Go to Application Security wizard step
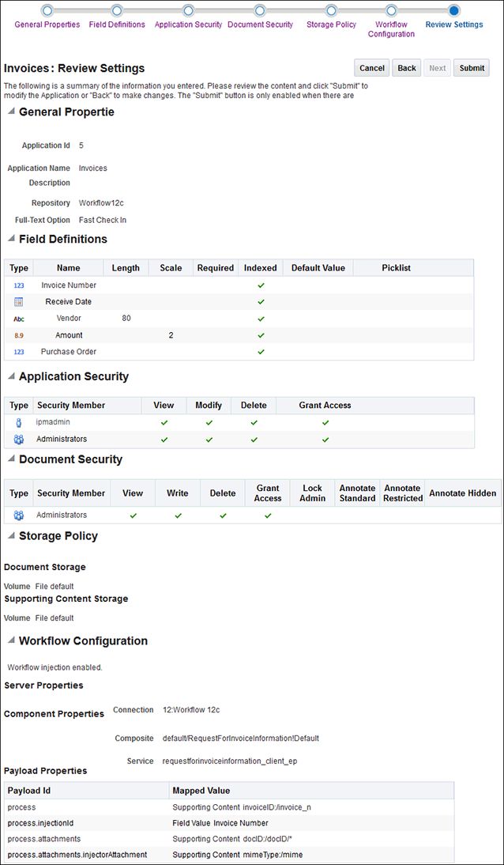The width and height of the screenshot is (504, 865). 188,10
